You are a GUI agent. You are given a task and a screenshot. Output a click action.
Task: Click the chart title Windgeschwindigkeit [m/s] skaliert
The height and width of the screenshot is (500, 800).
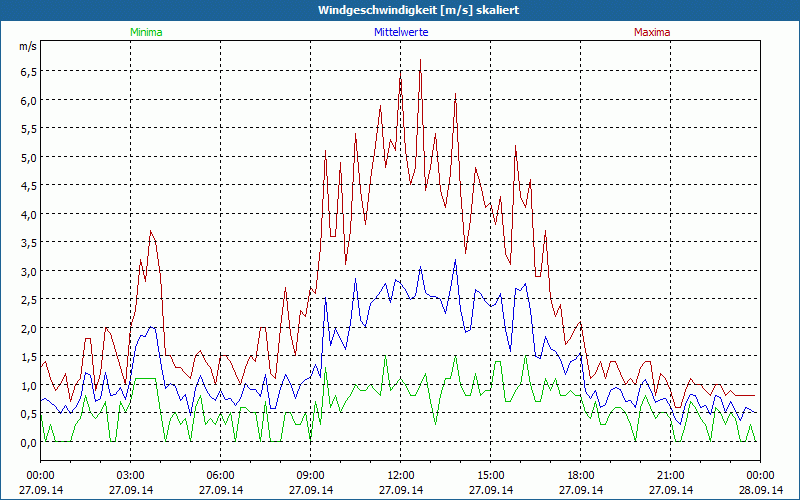pyautogui.click(x=418, y=10)
